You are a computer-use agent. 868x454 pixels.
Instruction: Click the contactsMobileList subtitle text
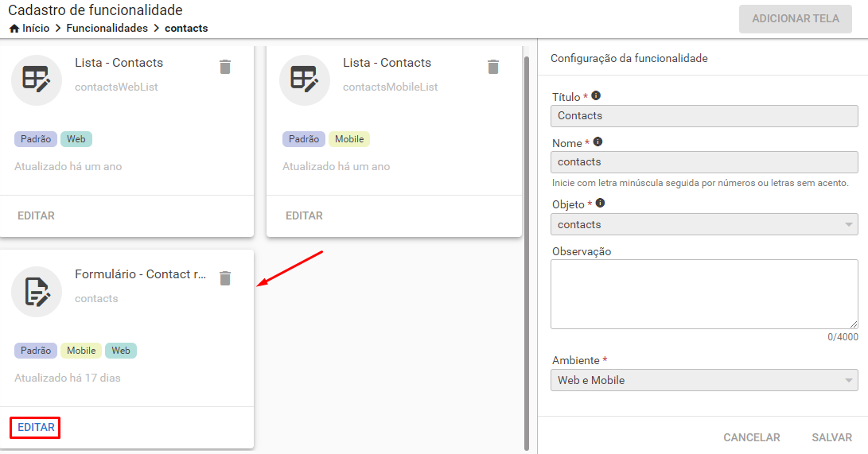[391, 87]
